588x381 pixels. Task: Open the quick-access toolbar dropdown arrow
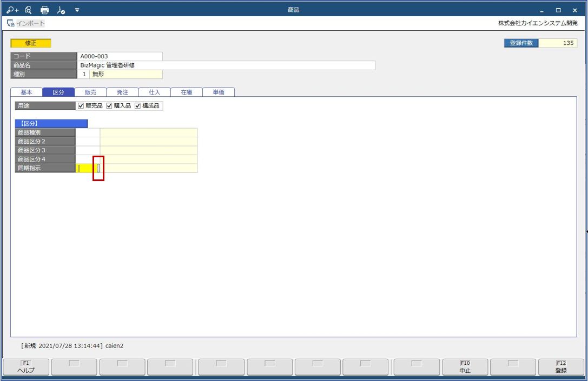[x=77, y=10]
